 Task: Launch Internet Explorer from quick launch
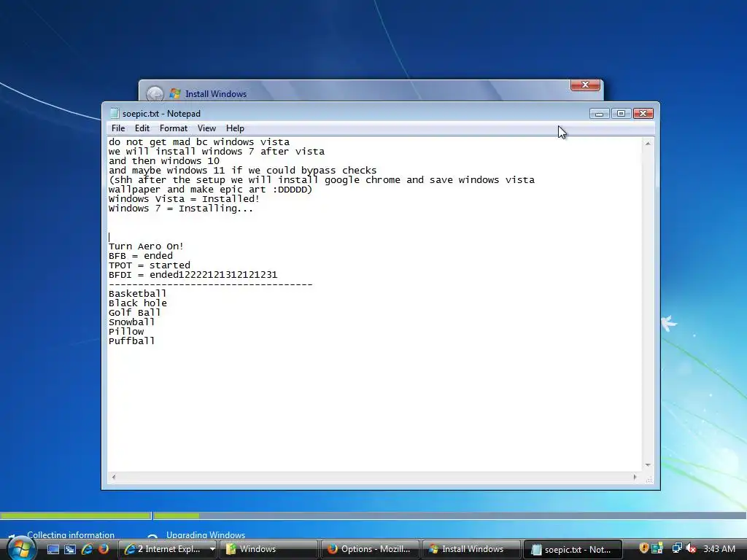[x=87, y=550]
